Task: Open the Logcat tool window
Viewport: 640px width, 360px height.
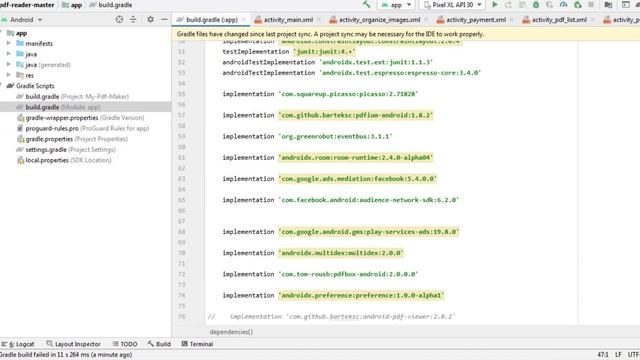Action: click(x=19, y=344)
